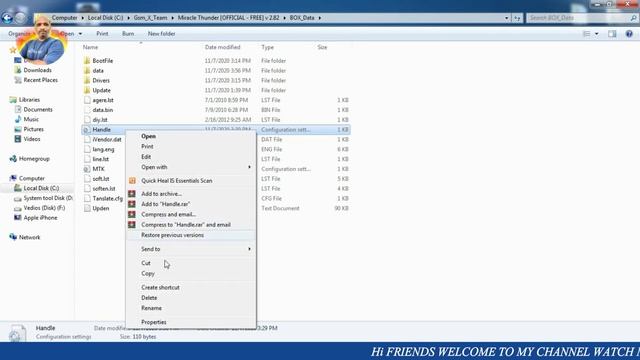
Task: Click the Burn toolbar button
Action: tap(128, 34)
